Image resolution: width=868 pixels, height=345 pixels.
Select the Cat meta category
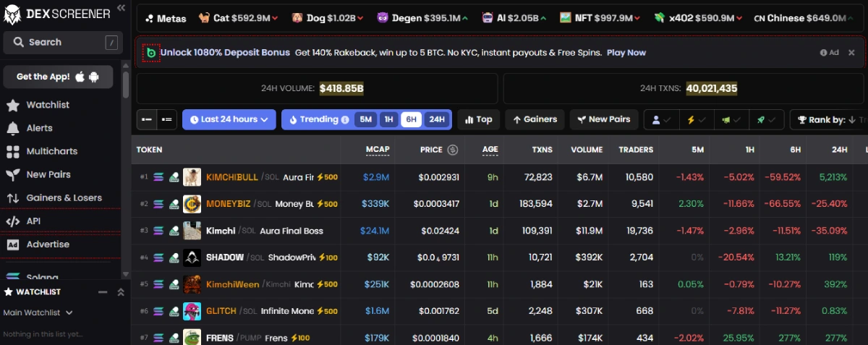(239, 18)
